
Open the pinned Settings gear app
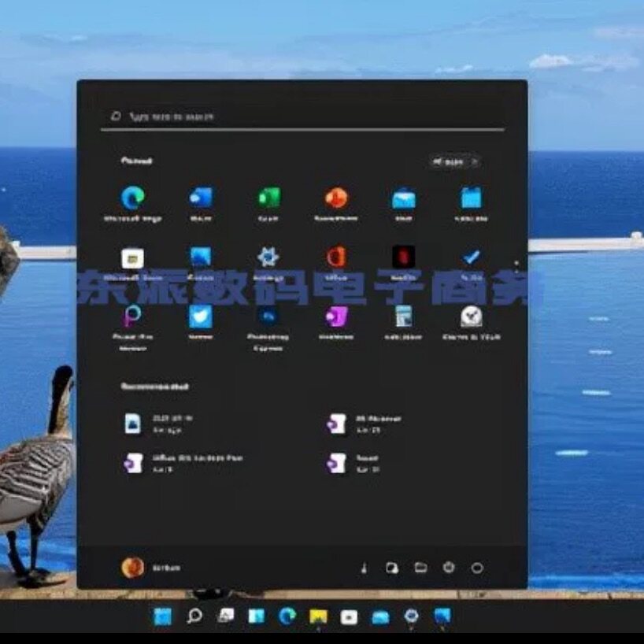pyautogui.click(x=268, y=263)
